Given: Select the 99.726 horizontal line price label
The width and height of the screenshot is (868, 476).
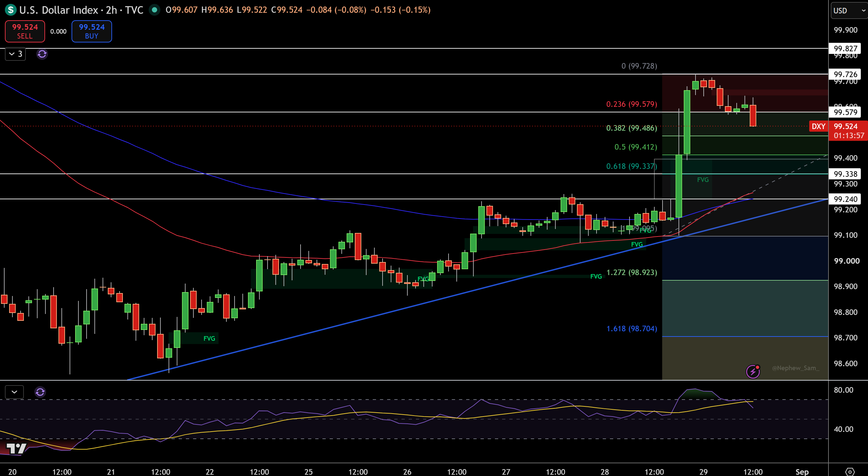Looking at the screenshot, I should (845, 74).
